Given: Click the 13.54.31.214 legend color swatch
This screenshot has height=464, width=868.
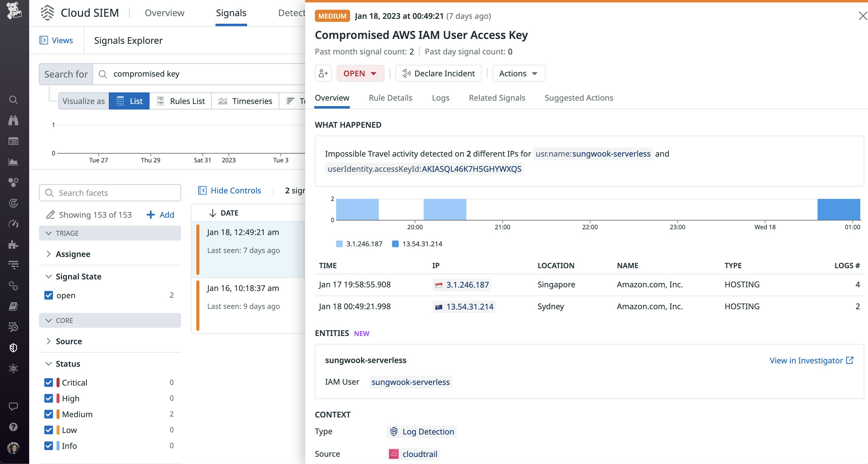Looking at the screenshot, I should click(396, 244).
